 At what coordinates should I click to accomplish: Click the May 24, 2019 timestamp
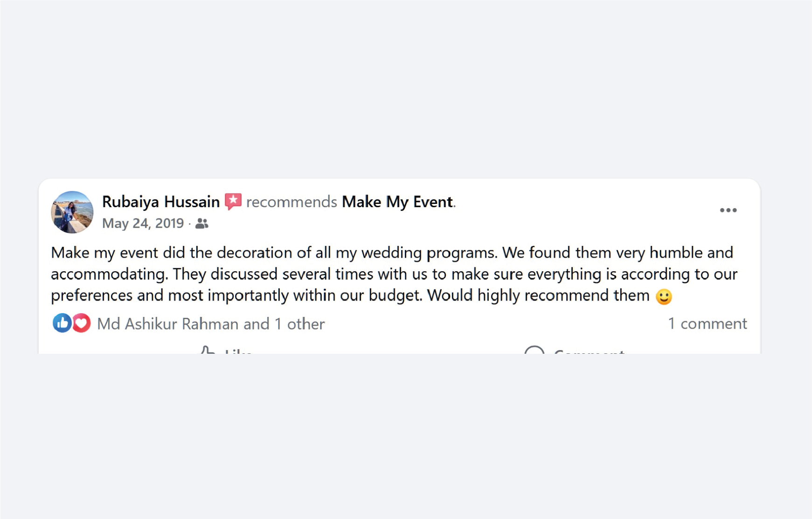pos(143,224)
